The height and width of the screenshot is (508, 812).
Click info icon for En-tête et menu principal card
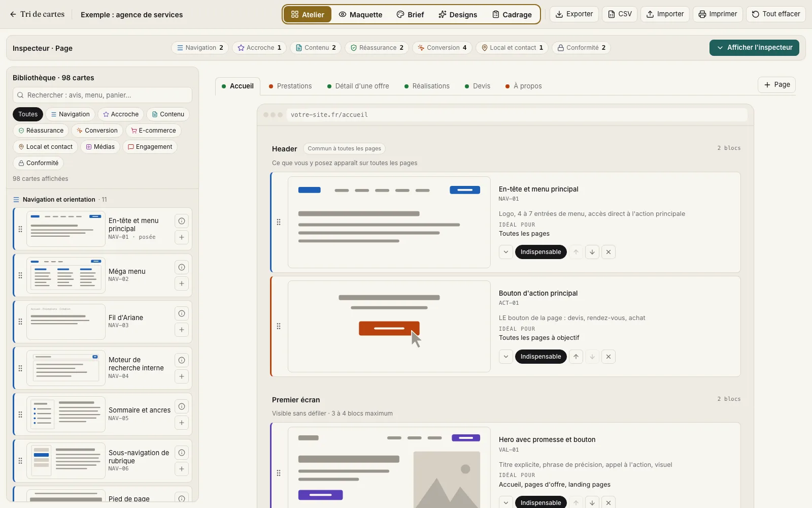click(182, 221)
